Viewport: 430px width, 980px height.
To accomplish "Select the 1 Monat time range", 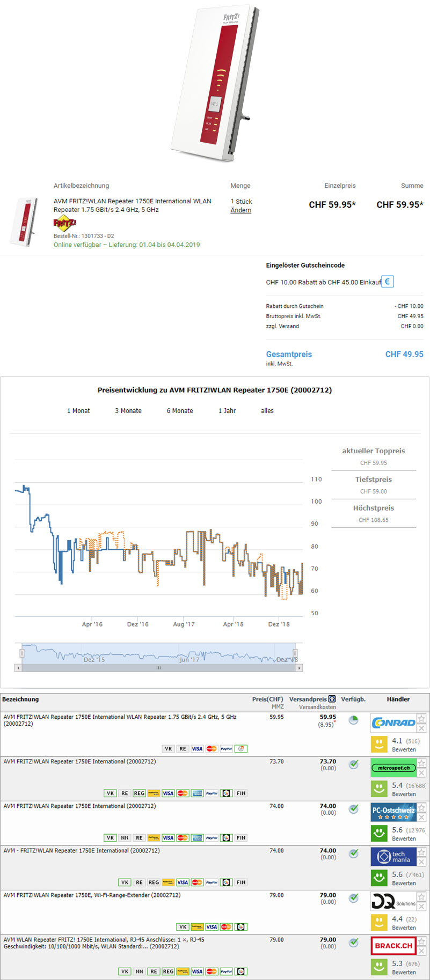I will (78, 411).
